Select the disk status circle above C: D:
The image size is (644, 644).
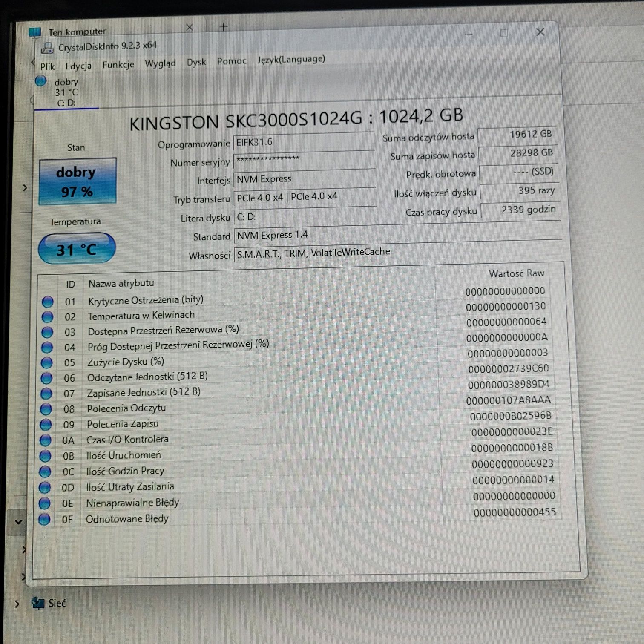pos(41,81)
